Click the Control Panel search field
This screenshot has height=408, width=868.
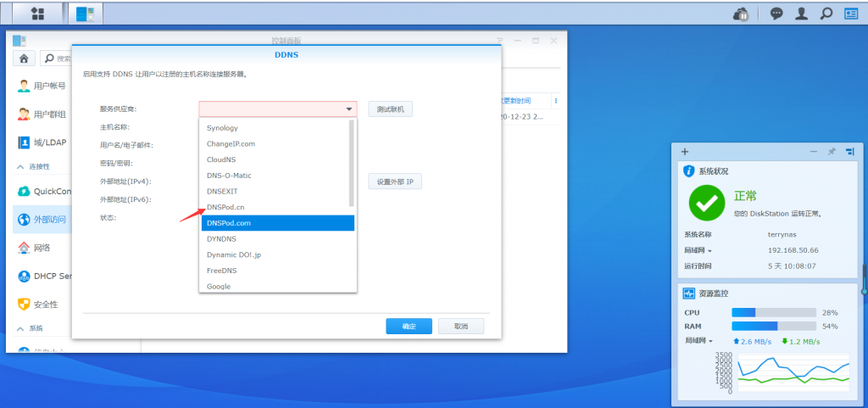[56, 59]
